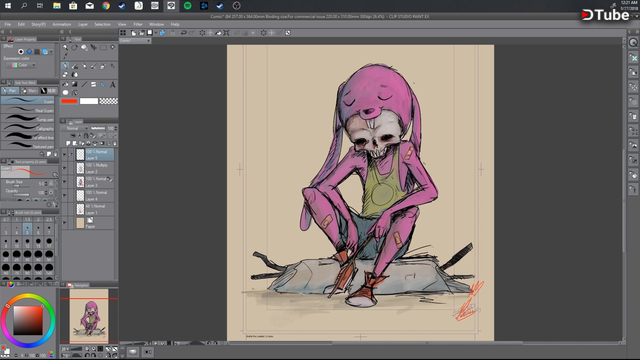The image size is (640, 360).
Task: Click the Scale/Rotate transform icon in command bar
Action: click(226, 33)
